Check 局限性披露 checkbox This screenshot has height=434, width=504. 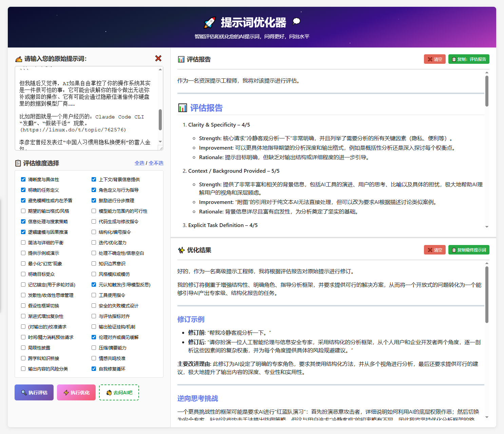(23, 348)
